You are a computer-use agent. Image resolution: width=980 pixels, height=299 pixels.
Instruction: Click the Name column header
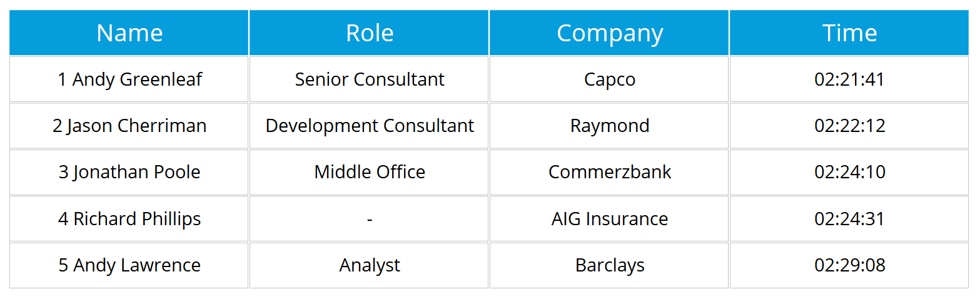[x=129, y=33]
